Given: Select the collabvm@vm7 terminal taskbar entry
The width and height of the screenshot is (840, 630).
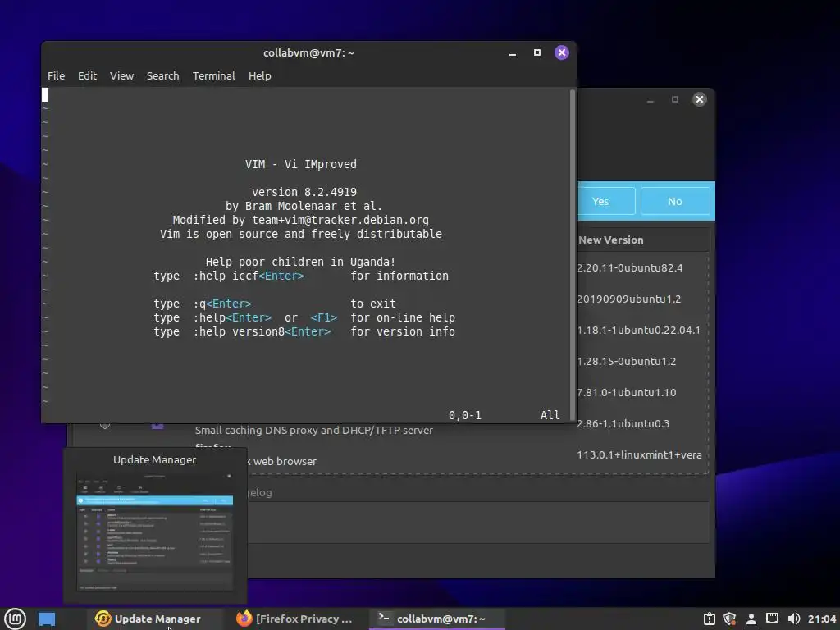Looking at the screenshot, I should coord(436,619).
